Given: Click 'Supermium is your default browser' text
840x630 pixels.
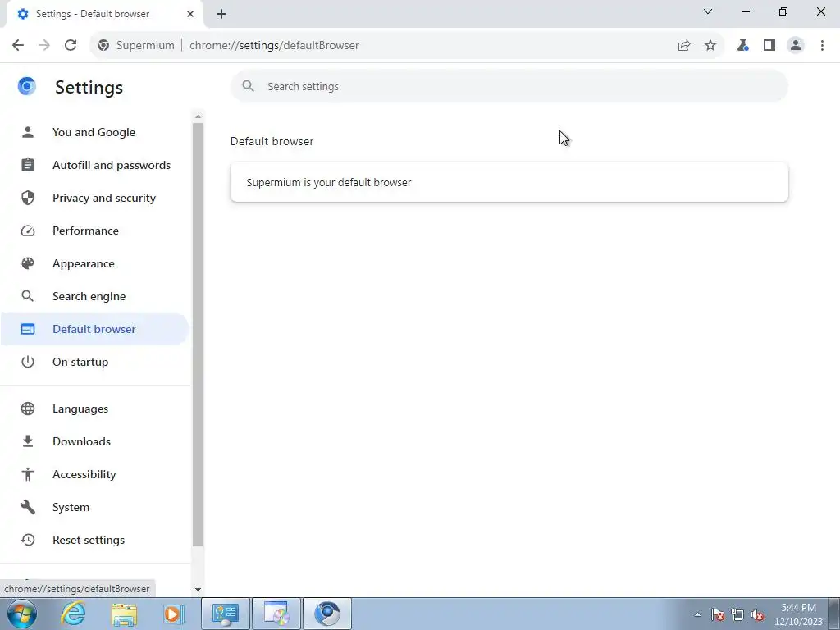Looking at the screenshot, I should pyautogui.click(x=329, y=183).
